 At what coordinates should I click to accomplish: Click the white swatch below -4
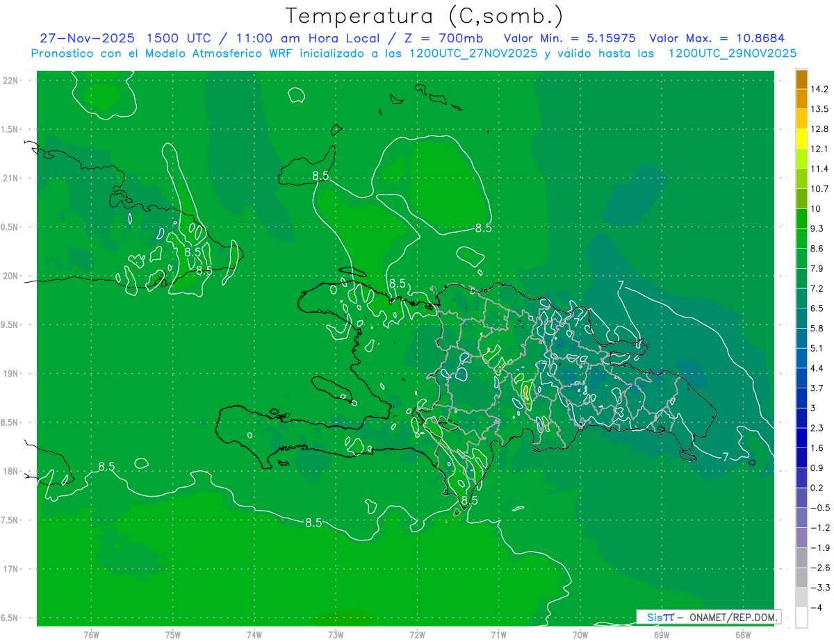(x=801, y=617)
